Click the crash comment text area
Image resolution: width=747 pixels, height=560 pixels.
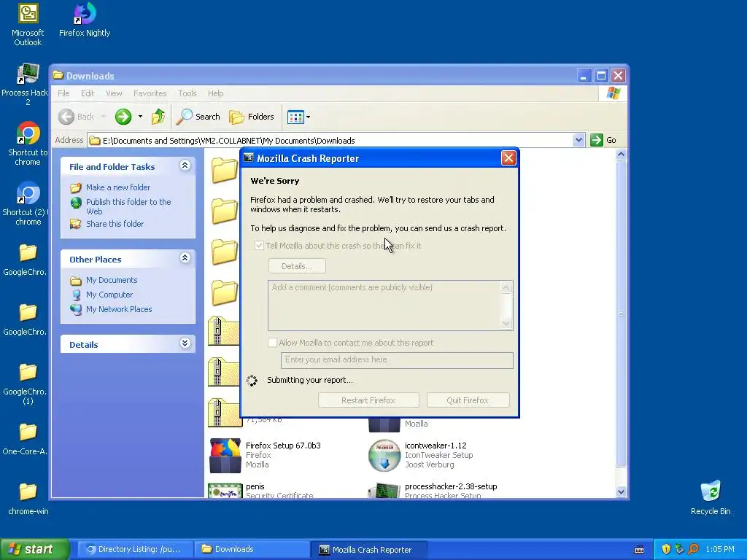tap(384, 306)
